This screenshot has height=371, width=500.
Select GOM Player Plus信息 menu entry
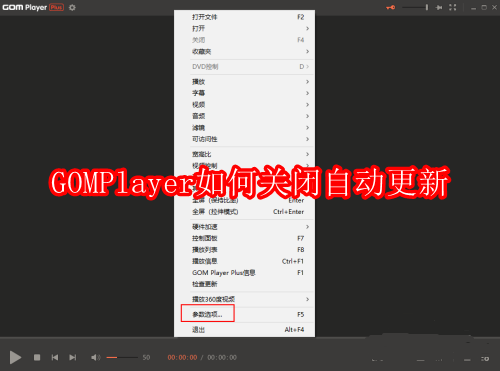tap(244, 273)
